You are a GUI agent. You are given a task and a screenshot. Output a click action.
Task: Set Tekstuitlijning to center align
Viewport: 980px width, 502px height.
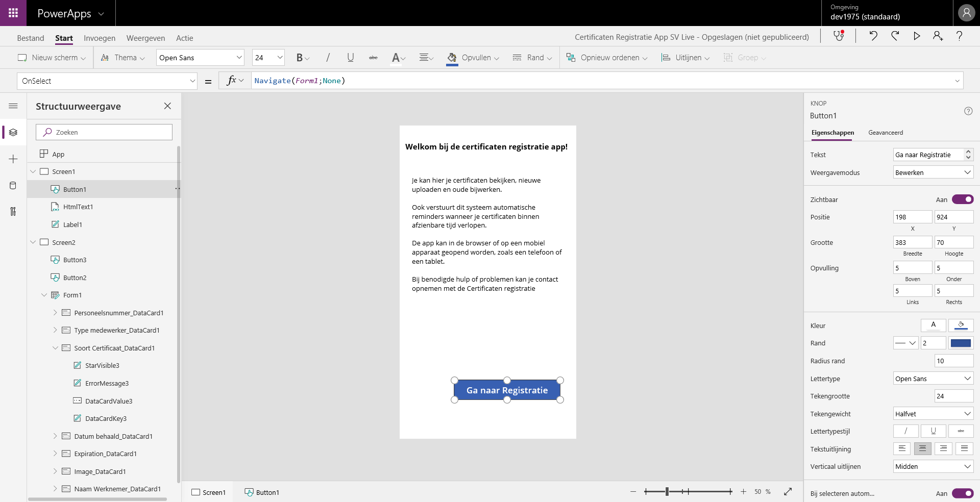point(923,448)
